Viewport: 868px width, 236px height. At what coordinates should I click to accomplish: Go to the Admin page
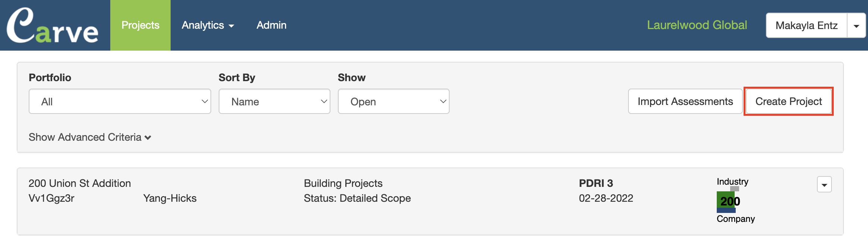coord(271,25)
